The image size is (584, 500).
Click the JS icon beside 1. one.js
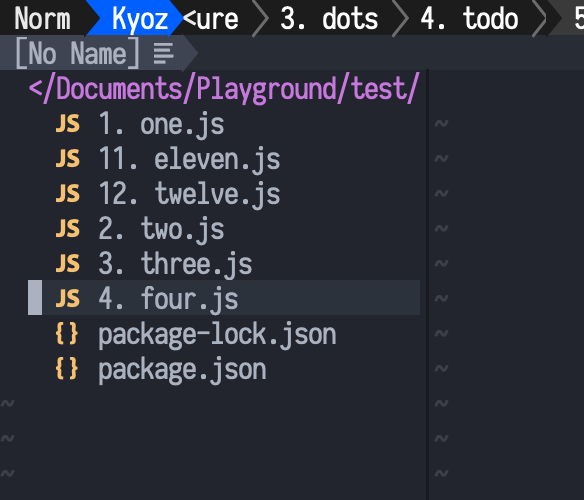click(67, 123)
